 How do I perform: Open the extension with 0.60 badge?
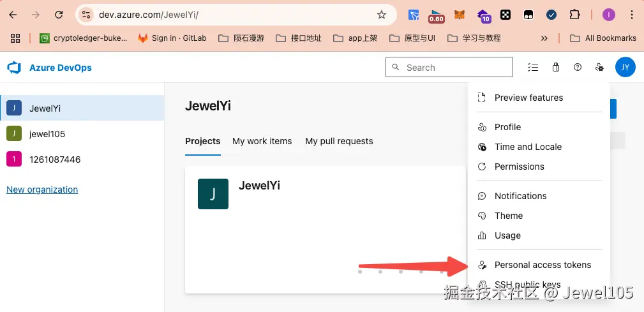pos(436,16)
